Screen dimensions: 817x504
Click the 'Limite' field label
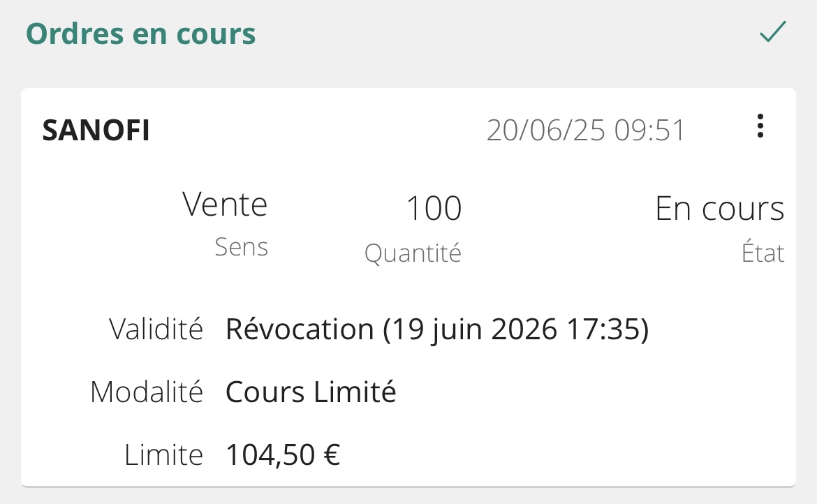[x=163, y=454]
